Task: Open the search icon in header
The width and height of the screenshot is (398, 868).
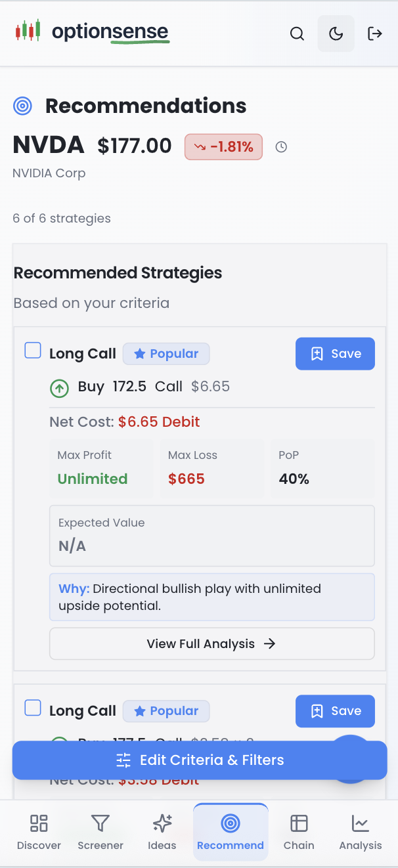Action: 297,34
